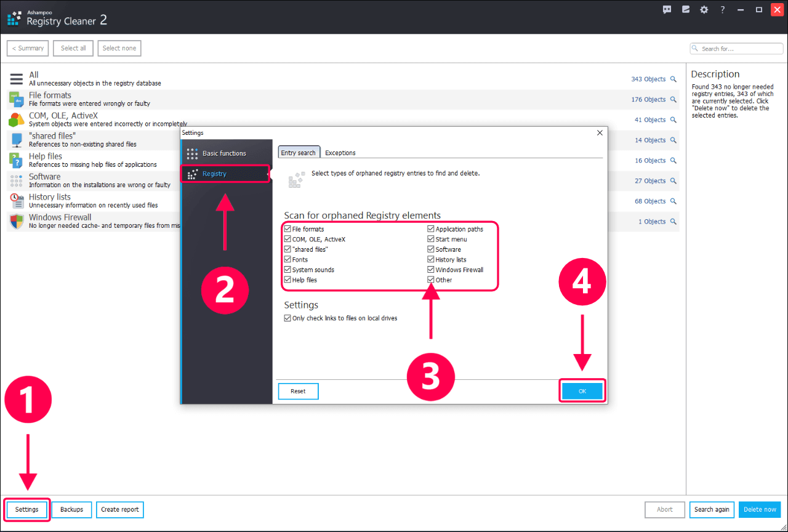Toggle Windows Firewall checkbox in Settings
Screen dimensions: 788x532
point(431,270)
